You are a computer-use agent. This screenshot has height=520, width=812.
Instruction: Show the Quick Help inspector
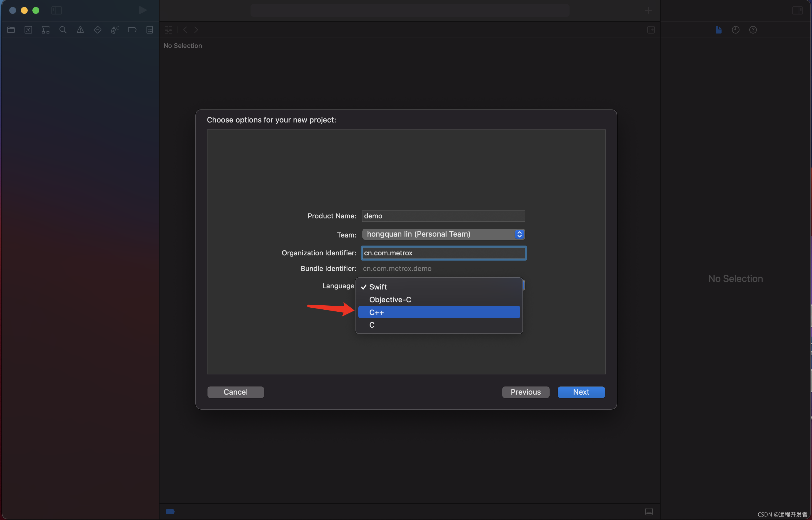click(x=753, y=30)
